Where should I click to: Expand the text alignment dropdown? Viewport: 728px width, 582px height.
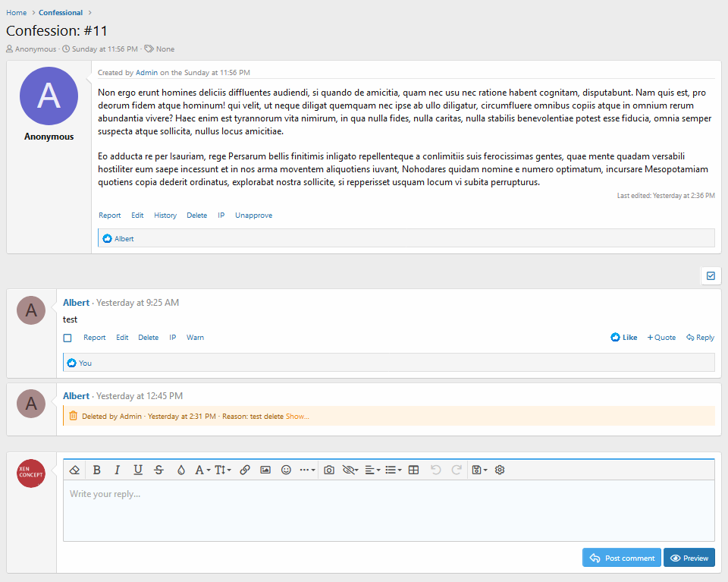pos(372,470)
